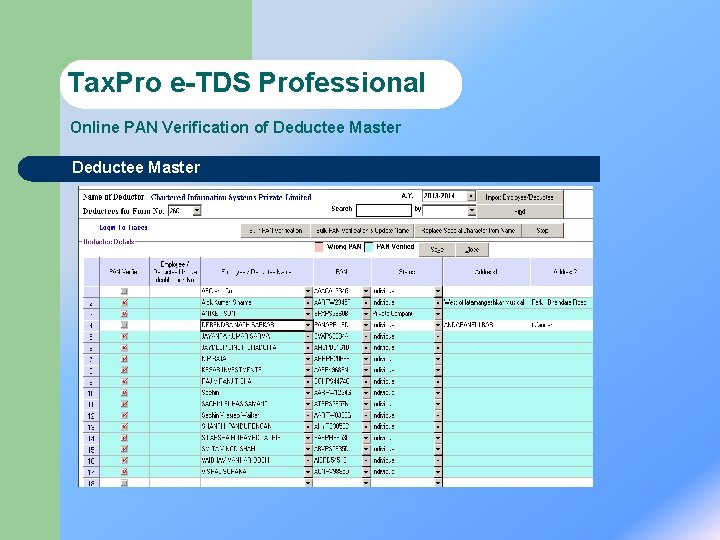Click the Address1 column header
The image size is (720, 540).
pos(487,272)
